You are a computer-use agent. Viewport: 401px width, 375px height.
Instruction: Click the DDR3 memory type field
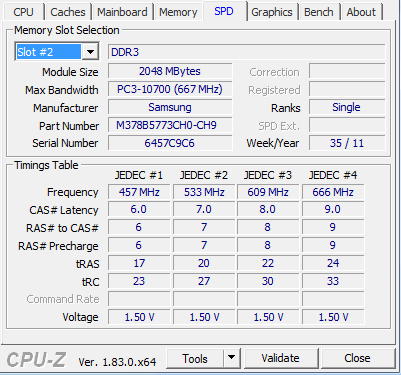247,52
